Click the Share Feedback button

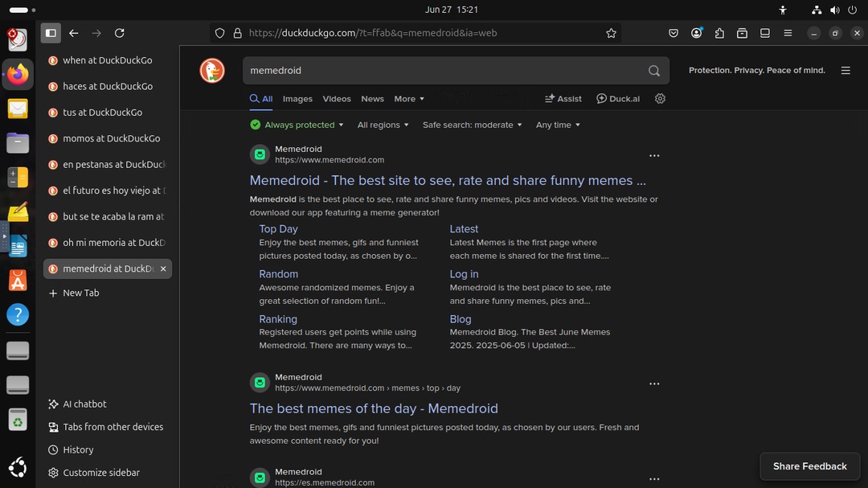[x=810, y=466]
